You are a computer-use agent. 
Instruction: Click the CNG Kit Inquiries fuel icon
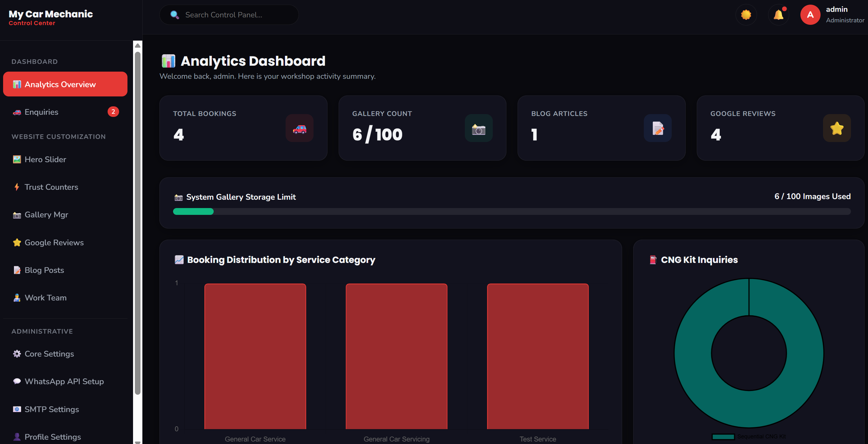tap(653, 260)
